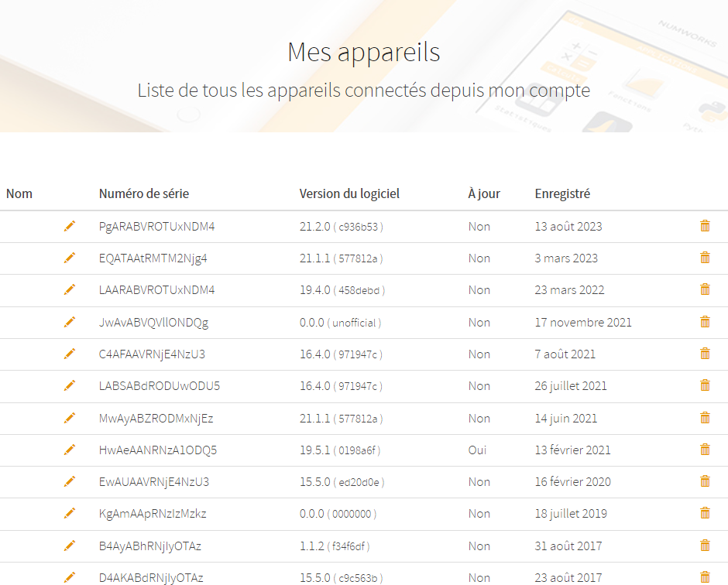This screenshot has height=585, width=728.
Task: Rename the device HwAeAANRNzA1ODQ5
Action: [70, 450]
